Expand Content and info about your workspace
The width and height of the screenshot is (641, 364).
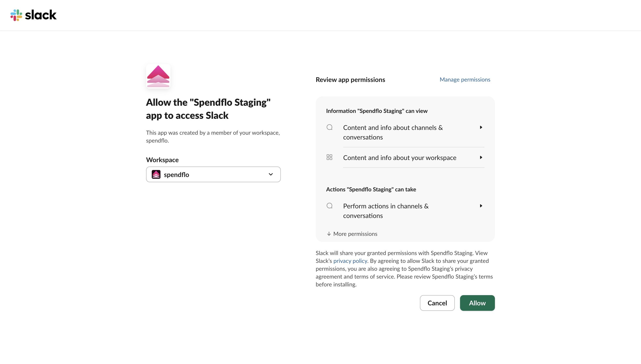(x=481, y=157)
